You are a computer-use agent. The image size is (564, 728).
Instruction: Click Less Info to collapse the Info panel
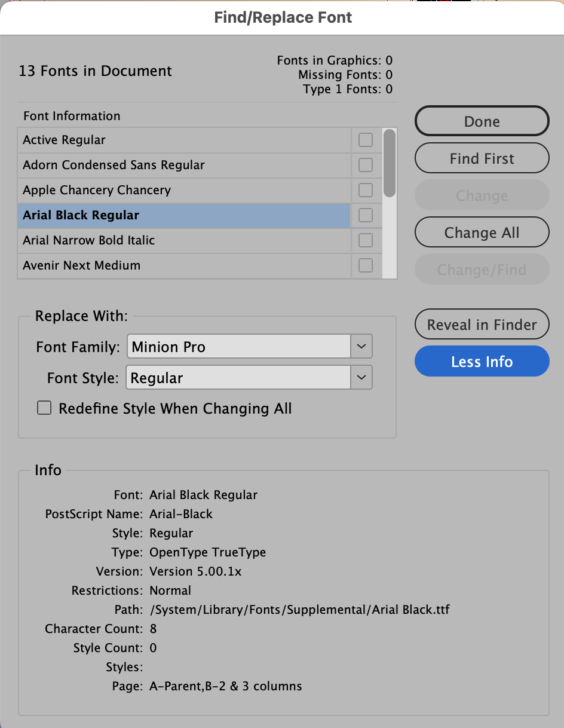coord(482,361)
